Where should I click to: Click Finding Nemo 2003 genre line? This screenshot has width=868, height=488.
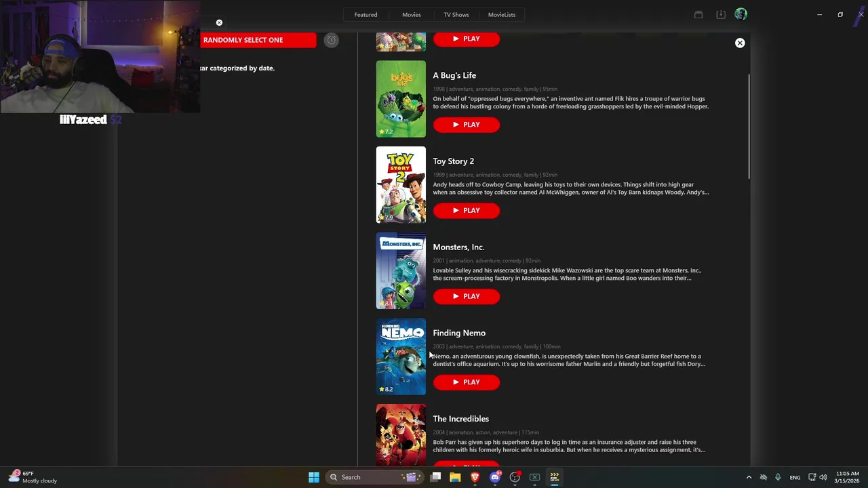click(496, 346)
